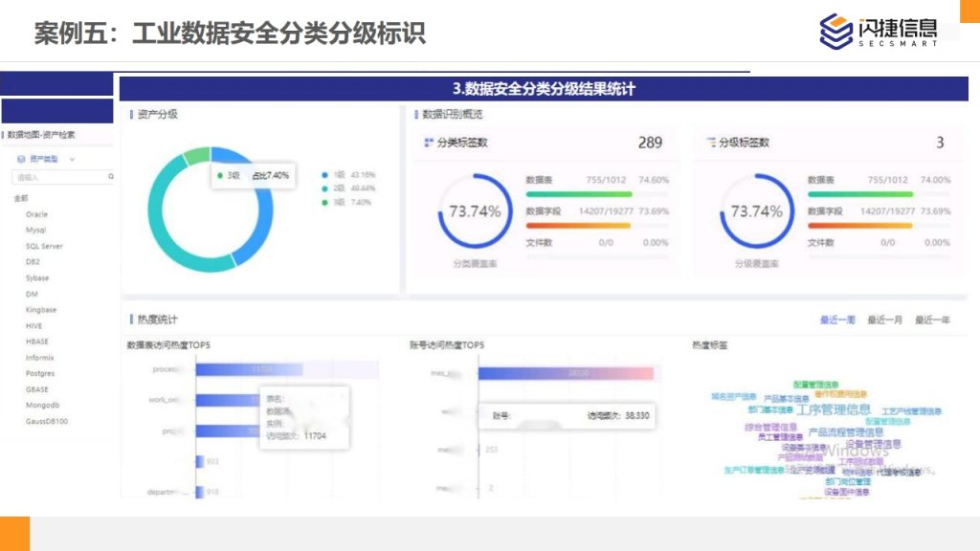Viewport: 980px width, 551px height.
Task: Click the 3 grading tag count
Action: 940,143
